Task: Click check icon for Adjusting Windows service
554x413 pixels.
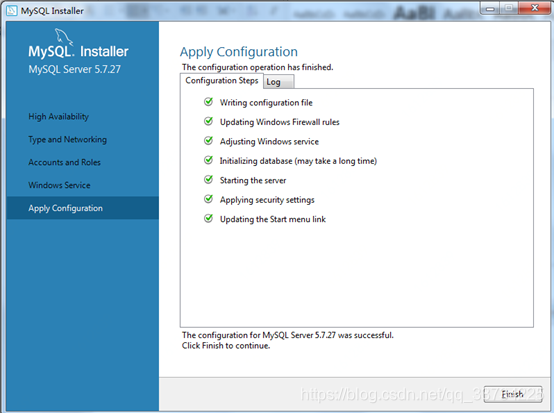Action: coord(208,141)
